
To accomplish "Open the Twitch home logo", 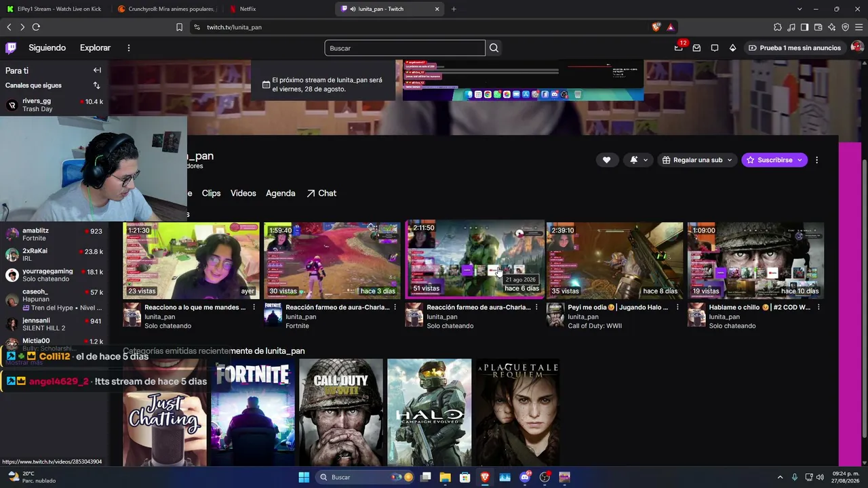I will click(x=11, y=47).
